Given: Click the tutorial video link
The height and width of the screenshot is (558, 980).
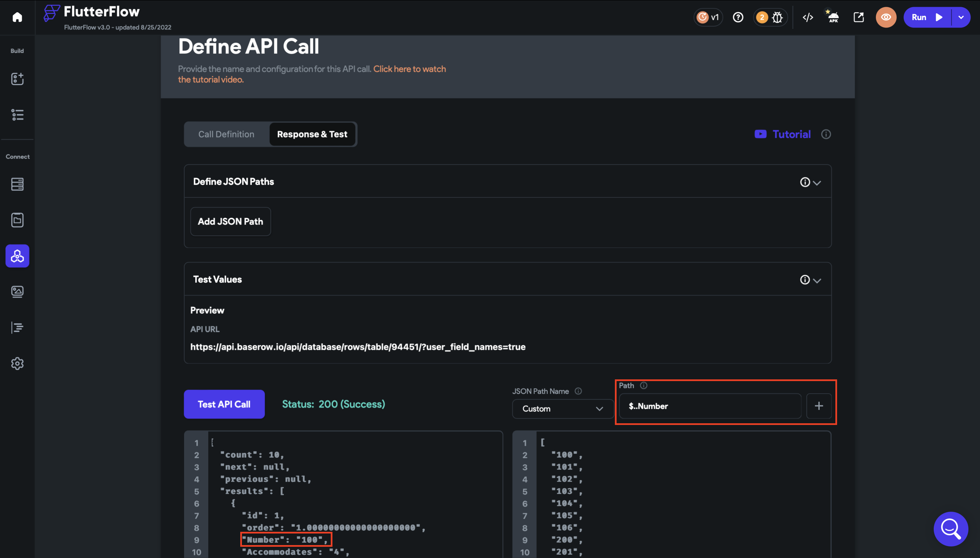Looking at the screenshot, I should click(409, 69).
